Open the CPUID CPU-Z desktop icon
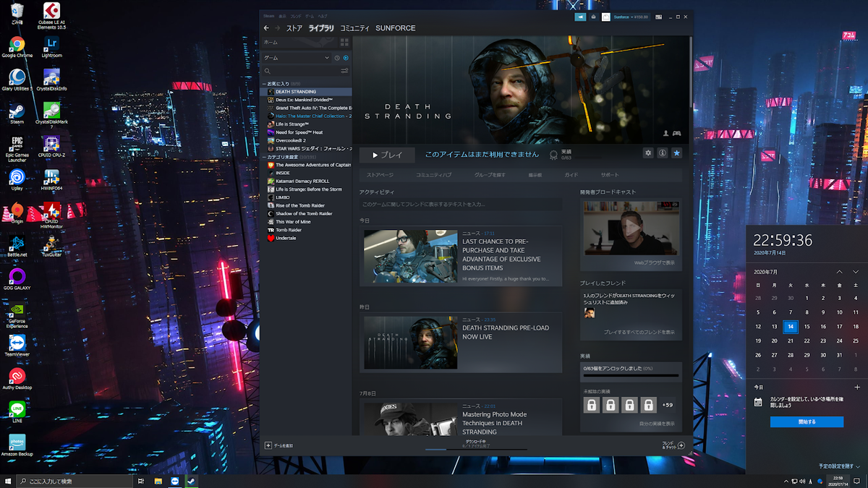Image resolution: width=868 pixels, height=488 pixels. click(51, 148)
